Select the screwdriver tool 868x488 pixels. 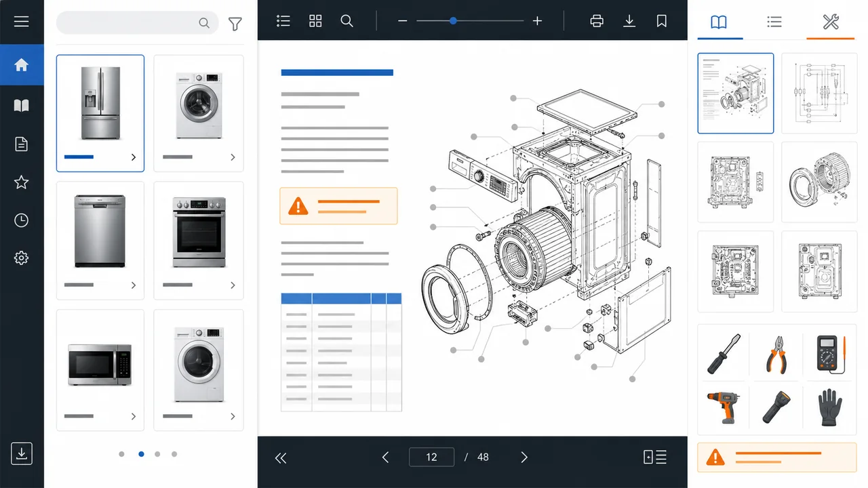(x=724, y=354)
